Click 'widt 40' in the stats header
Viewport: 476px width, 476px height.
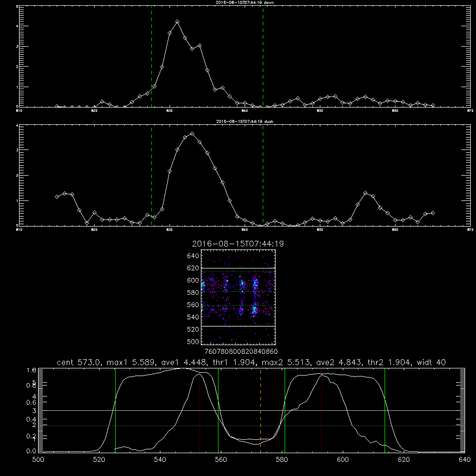tap(431, 362)
